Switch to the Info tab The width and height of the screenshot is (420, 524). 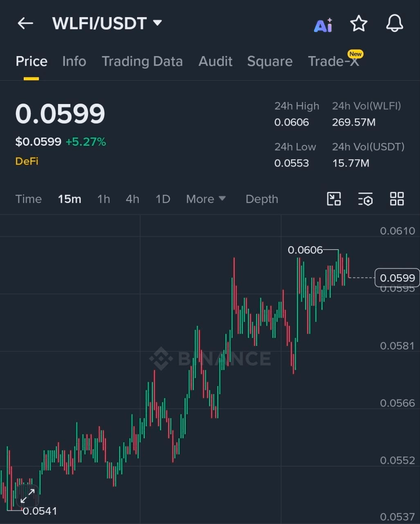pyautogui.click(x=74, y=61)
